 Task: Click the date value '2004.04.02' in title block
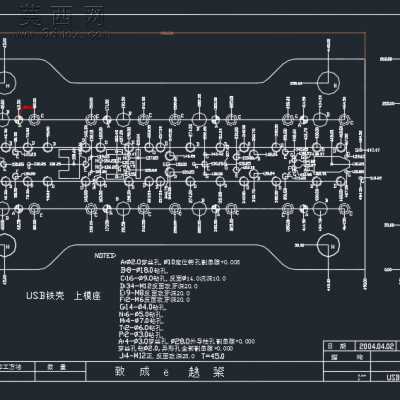[376, 346]
